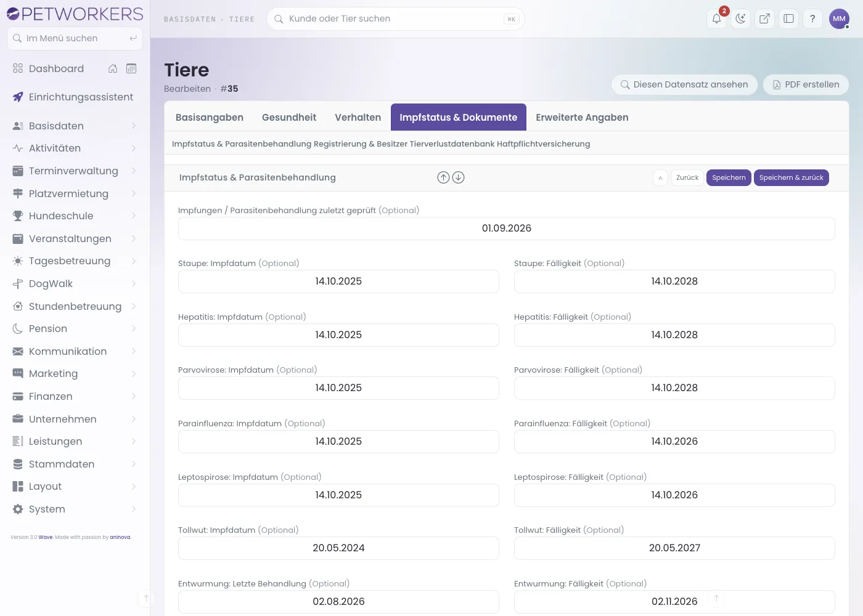Click the move section down arrow icon
Screen dimensions: 863x616
click(458, 177)
